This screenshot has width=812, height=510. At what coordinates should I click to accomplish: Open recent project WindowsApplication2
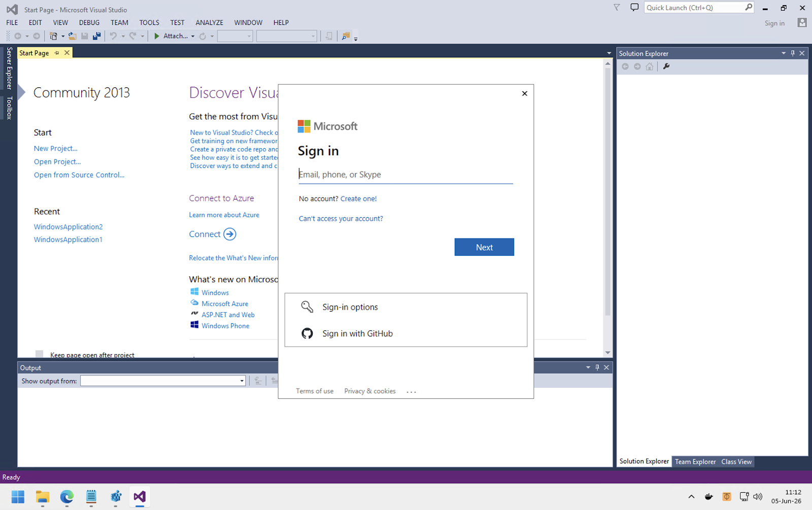click(x=69, y=227)
